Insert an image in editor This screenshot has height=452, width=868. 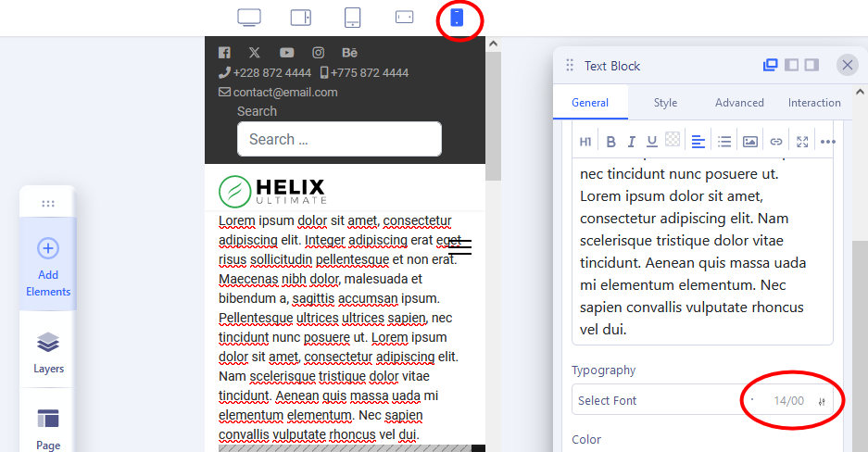750,142
